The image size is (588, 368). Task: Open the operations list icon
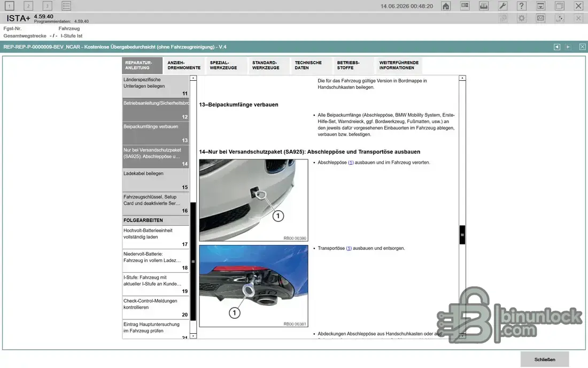[x=66, y=6]
